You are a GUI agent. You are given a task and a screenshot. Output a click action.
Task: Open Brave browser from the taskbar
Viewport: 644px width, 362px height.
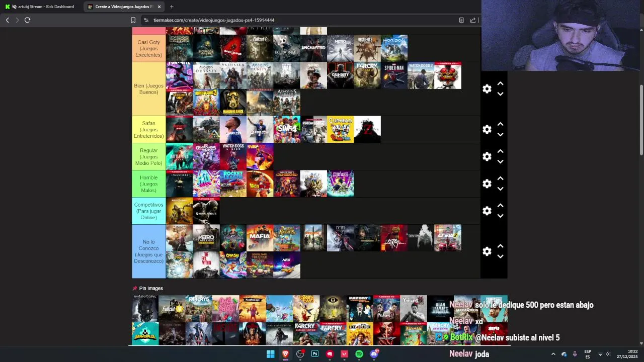pyautogui.click(x=285, y=354)
